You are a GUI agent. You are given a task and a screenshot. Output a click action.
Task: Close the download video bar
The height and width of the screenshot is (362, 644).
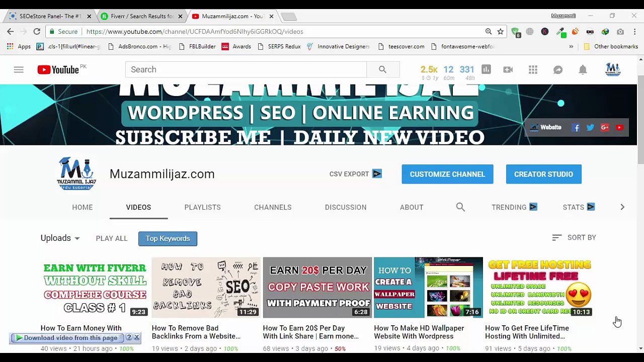point(136,337)
